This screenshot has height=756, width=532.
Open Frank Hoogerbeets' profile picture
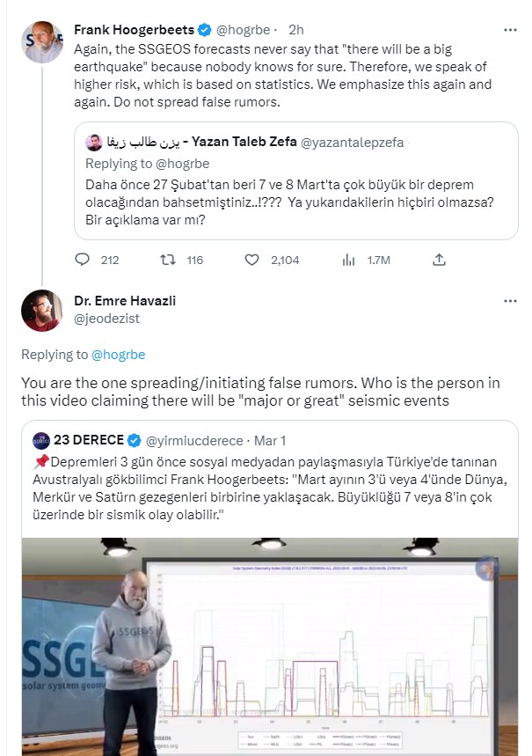tap(42, 42)
